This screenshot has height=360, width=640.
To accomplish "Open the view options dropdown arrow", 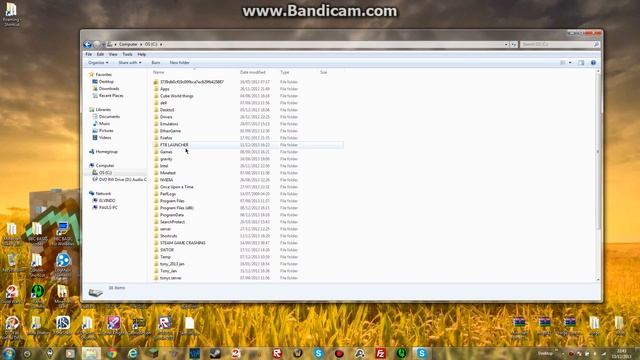I will (570, 63).
